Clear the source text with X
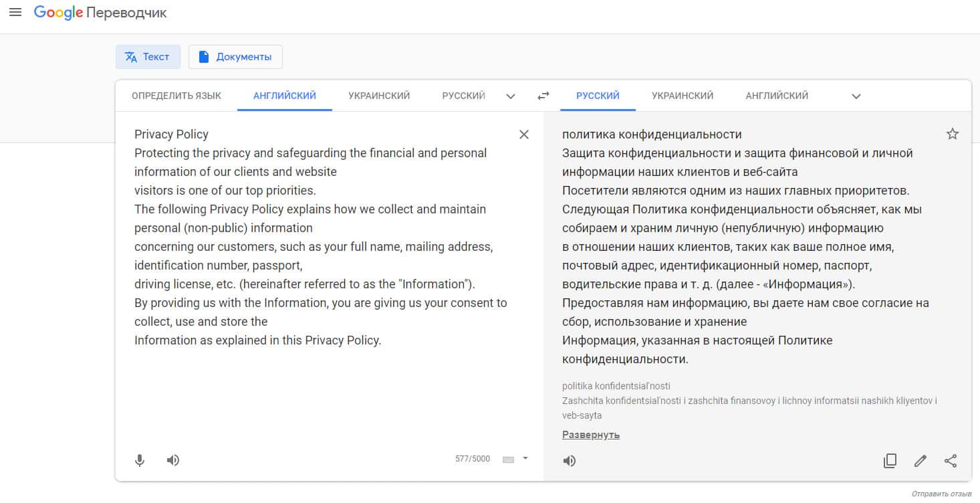The width and height of the screenshot is (980, 503). click(524, 134)
